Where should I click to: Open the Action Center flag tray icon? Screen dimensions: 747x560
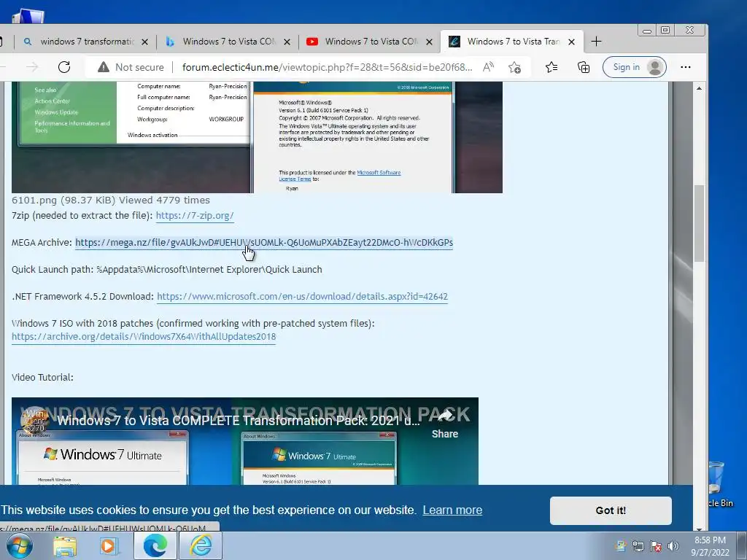coord(656,546)
